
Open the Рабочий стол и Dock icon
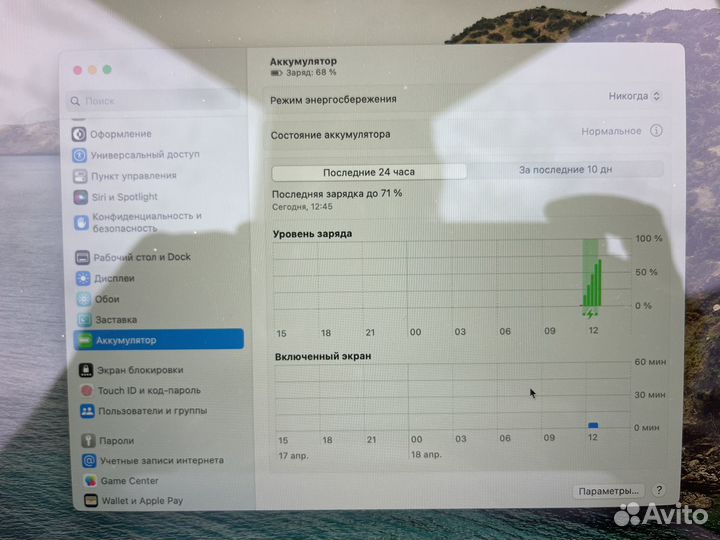click(83, 257)
